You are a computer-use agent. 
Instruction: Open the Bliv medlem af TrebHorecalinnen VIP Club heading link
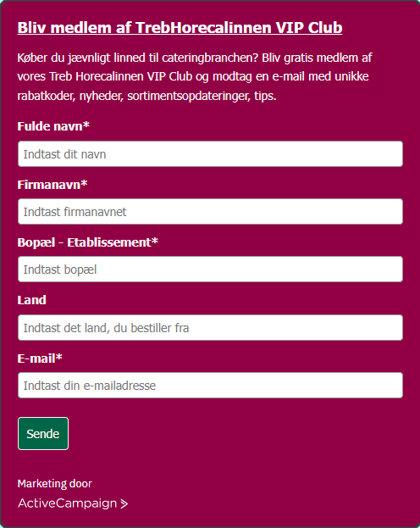[180, 28]
